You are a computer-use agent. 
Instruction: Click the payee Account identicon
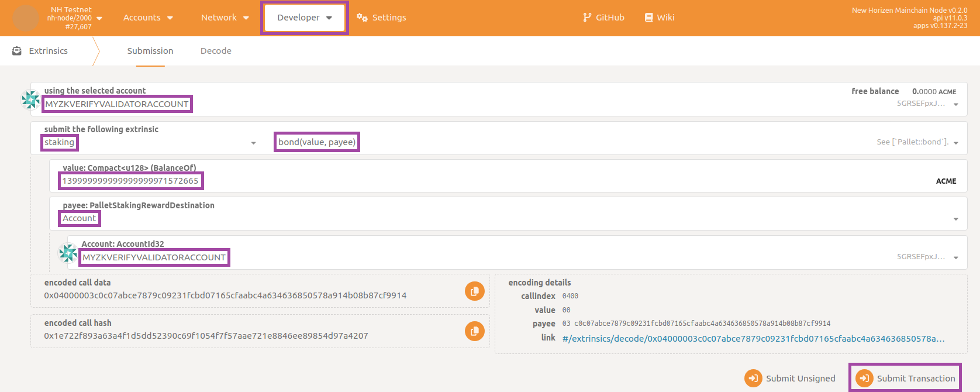(68, 253)
